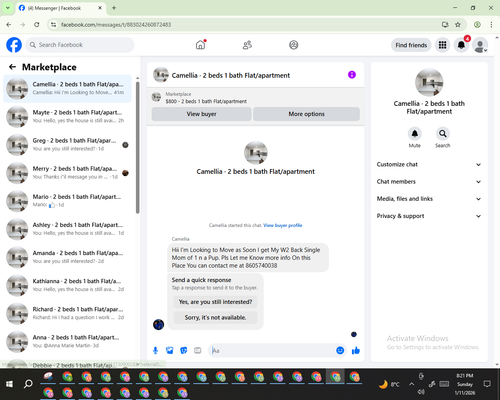Open the Amanda conversation
Viewport: 500px width, 400px height.
point(67,257)
